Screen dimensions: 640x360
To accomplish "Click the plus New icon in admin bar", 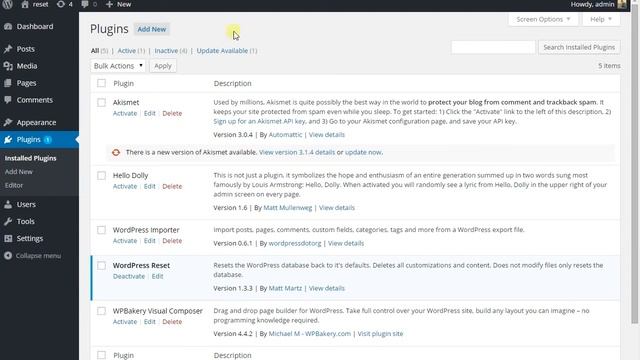I will coord(109,4).
